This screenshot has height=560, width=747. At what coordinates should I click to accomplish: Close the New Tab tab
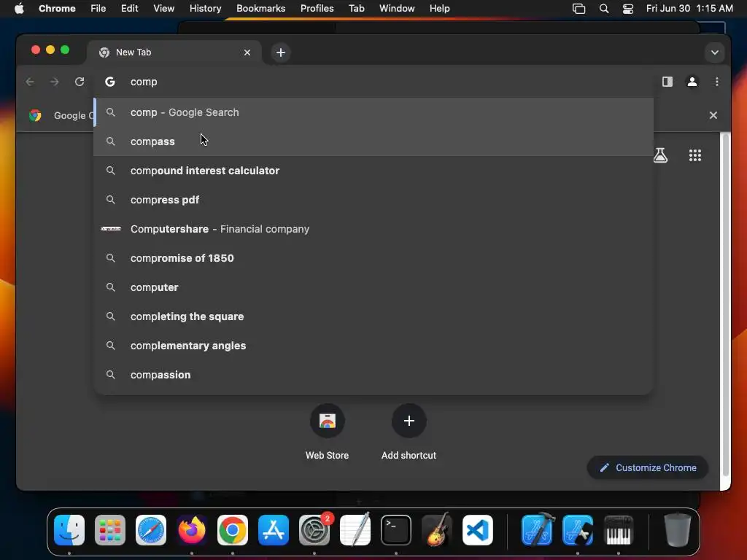pyautogui.click(x=247, y=52)
